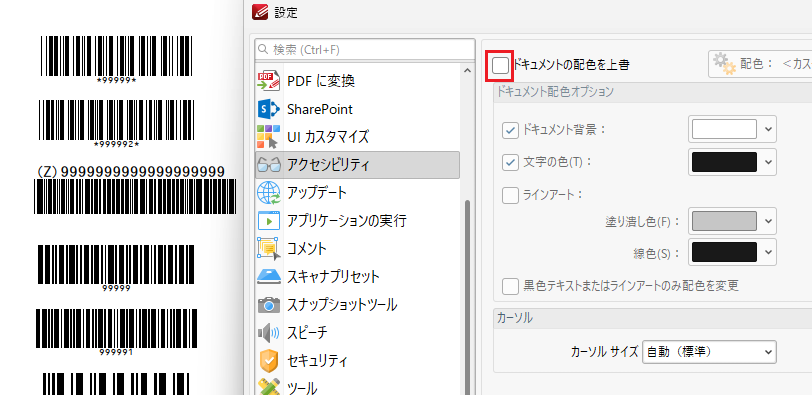Open the 文字の色 color dropdown arrow
The image size is (812, 395).
click(x=768, y=162)
